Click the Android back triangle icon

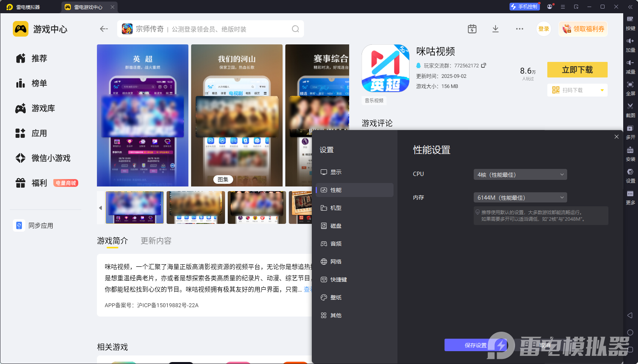(x=630, y=315)
